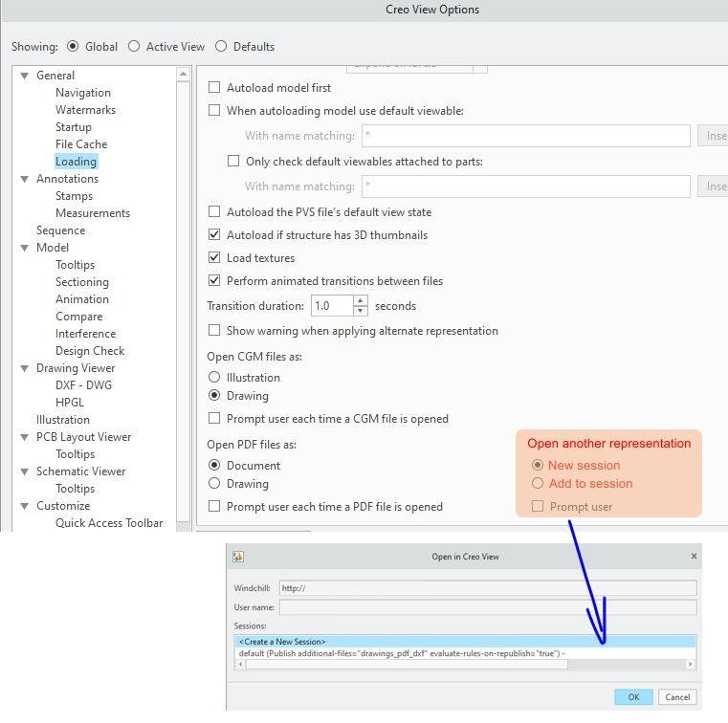Collapse the Schematic Viewer tree node
The image size is (728, 723).
click(25, 471)
